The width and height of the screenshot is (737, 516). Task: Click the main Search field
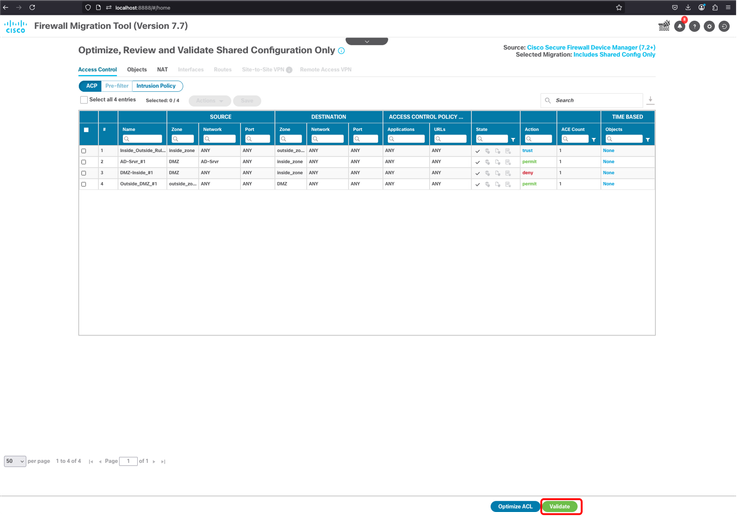pos(591,100)
